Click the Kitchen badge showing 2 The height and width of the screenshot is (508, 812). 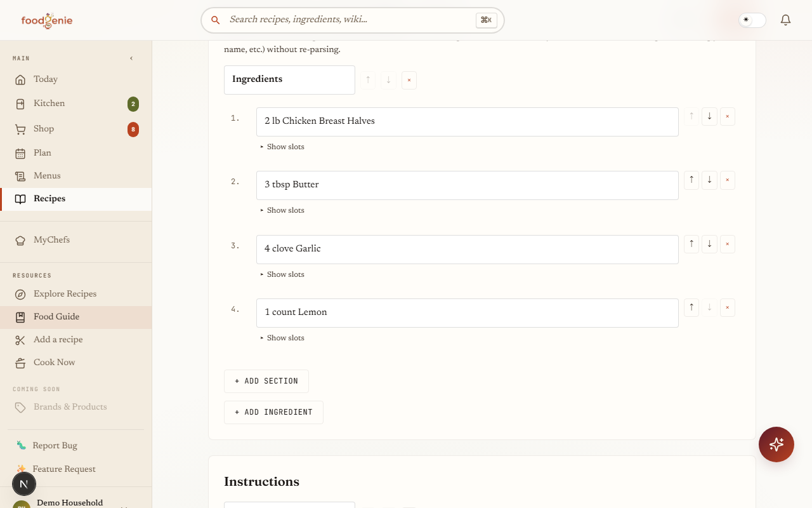click(x=133, y=104)
